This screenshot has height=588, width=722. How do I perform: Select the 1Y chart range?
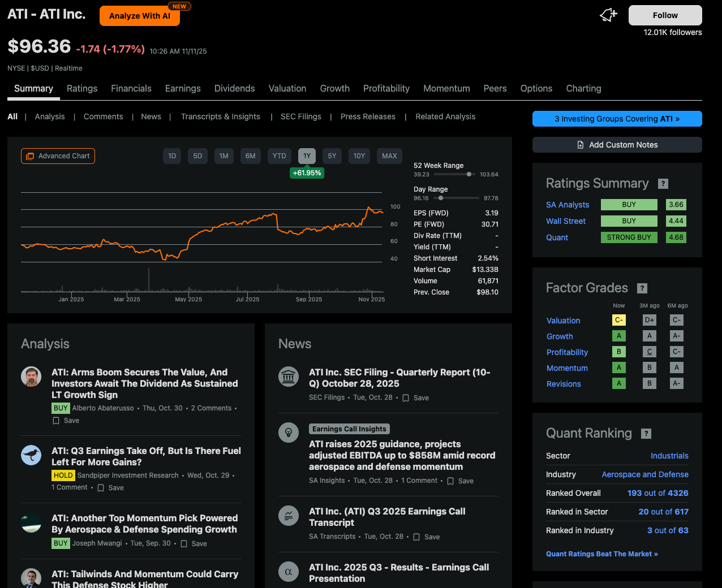[x=307, y=156]
